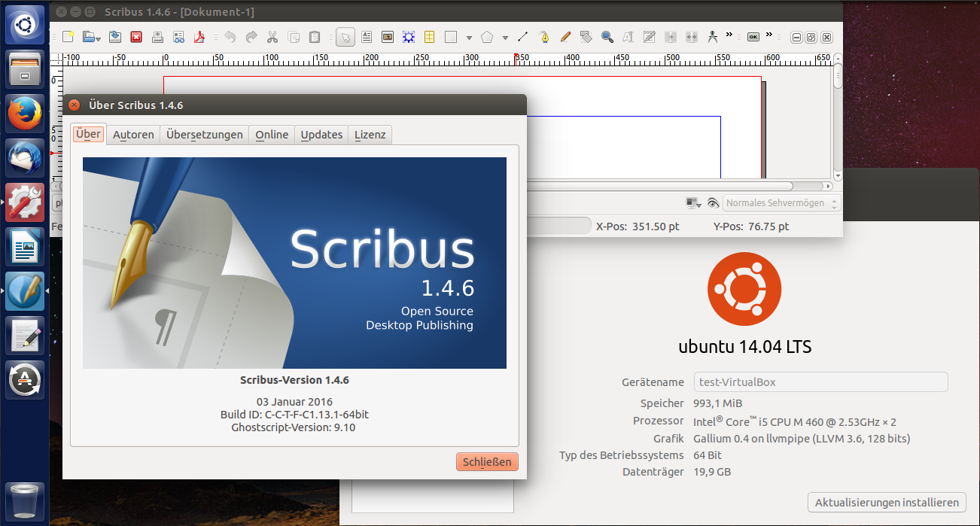Pick the Freehand Line pencil tool
Image resolution: width=980 pixels, height=526 pixels.
[565, 37]
